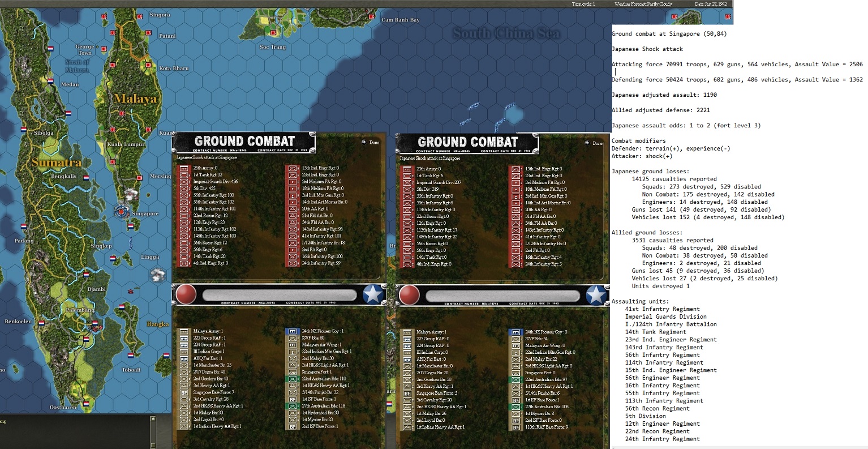Click the '56th Infantry Rgt: 102' unit entry

point(213,202)
